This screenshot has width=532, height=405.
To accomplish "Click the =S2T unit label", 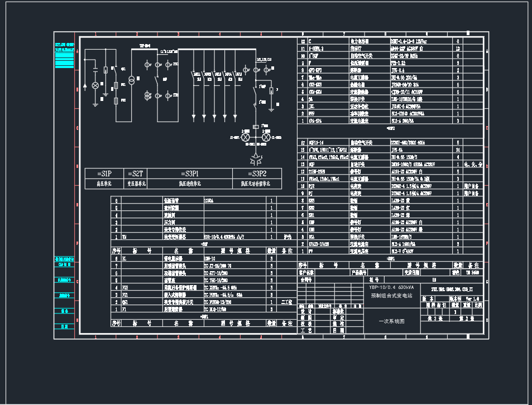I will click(x=136, y=173).
